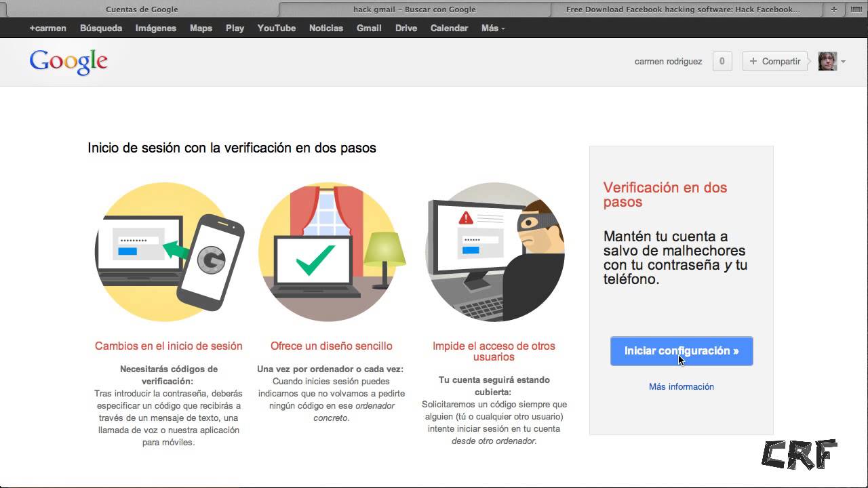
Task: Open Calendar in the Google bar
Action: 449,28
